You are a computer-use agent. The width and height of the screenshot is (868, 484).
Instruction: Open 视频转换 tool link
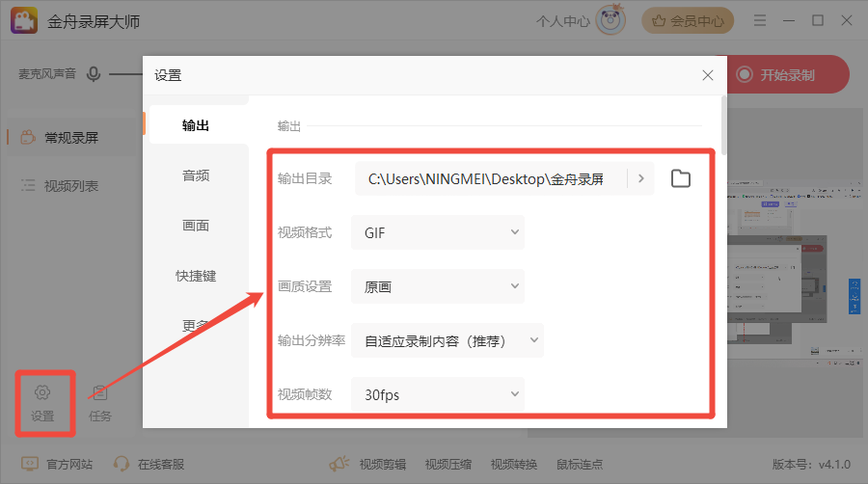coord(514,464)
